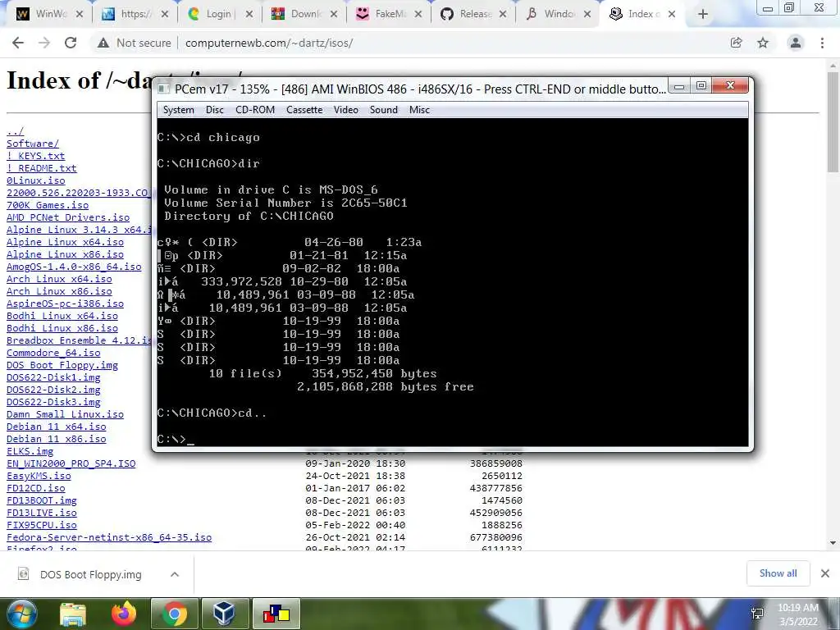
Task: Download EN_WIN2000_PRO_SP4.ISO
Action: 71,463
